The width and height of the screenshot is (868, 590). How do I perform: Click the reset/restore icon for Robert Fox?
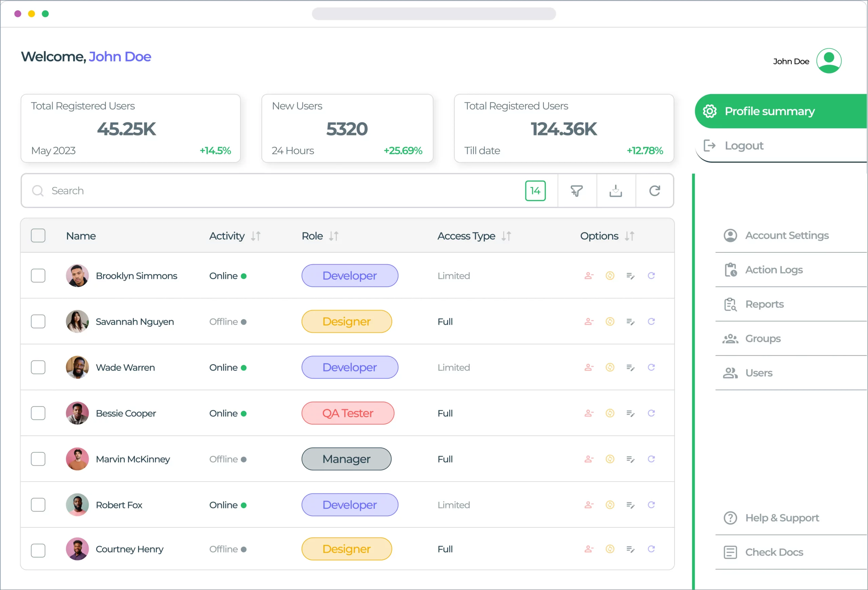[651, 504]
